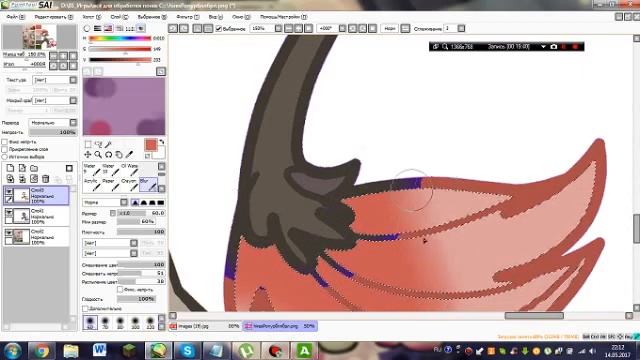Add a layer mask icon
Viewport: 640px width, 360px height.
pos(69,168)
